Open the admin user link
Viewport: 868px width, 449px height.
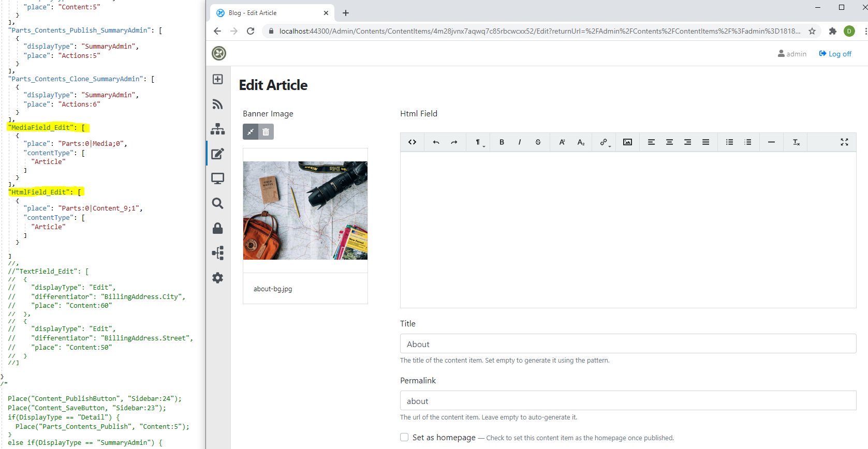[792, 54]
